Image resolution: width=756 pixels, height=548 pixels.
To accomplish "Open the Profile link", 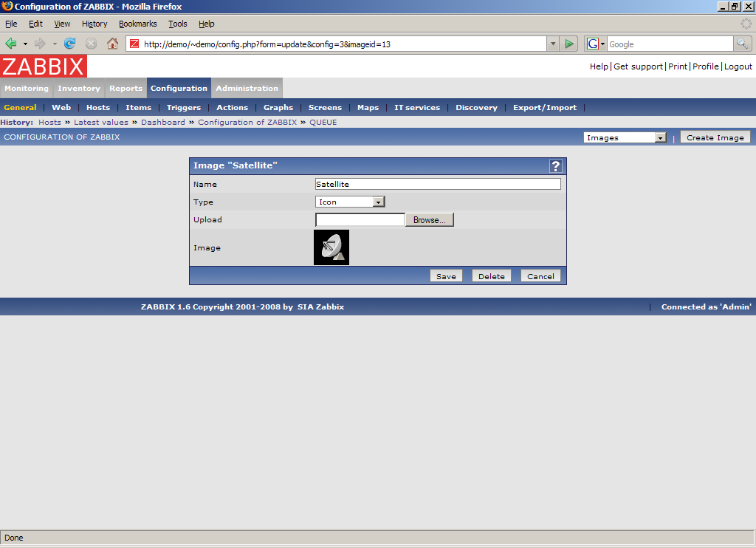I will point(705,66).
